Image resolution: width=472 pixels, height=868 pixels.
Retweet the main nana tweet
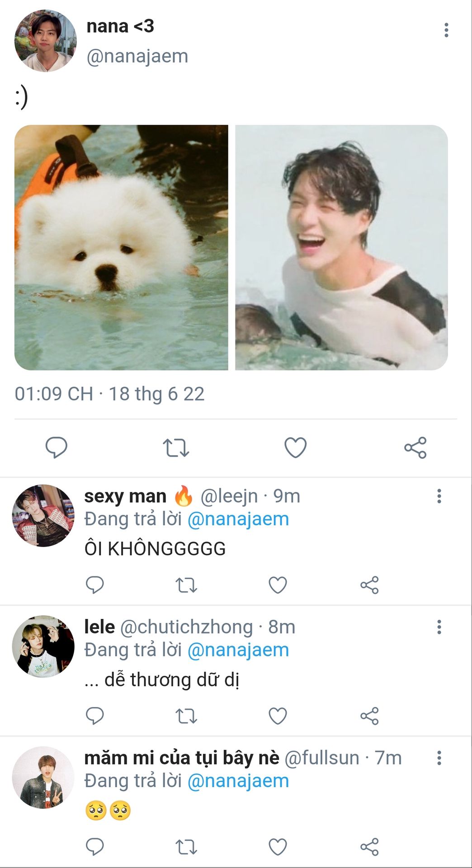click(176, 448)
